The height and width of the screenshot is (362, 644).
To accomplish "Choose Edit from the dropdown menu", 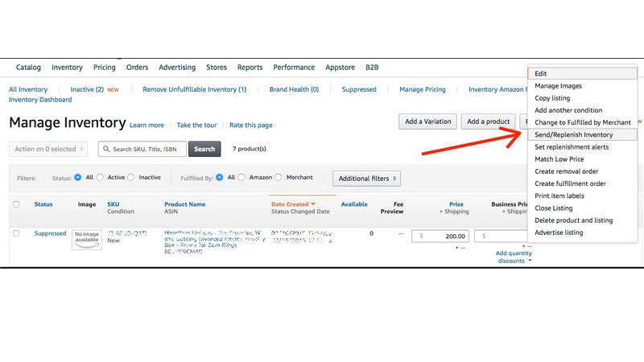I will [582, 73].
